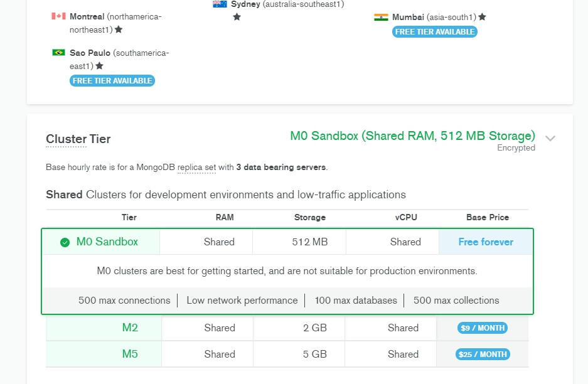
Task: Click the vCPU column header
Action: (x=406, y=217)
